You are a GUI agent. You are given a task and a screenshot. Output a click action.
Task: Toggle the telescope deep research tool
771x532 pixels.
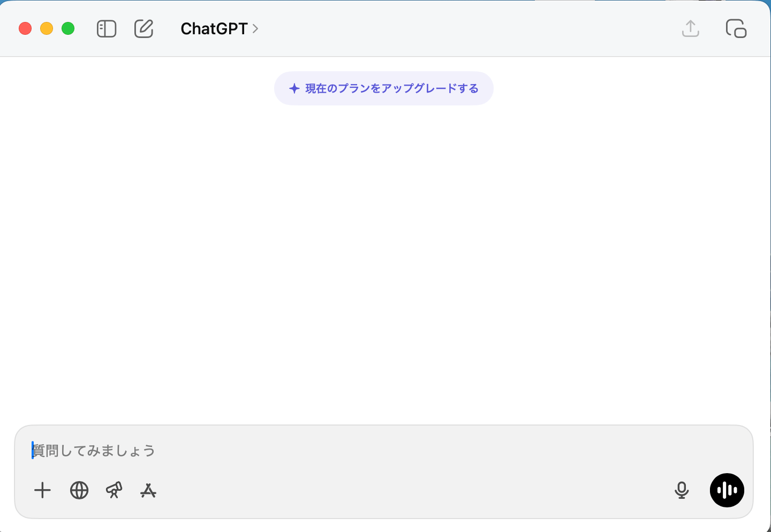114,490
